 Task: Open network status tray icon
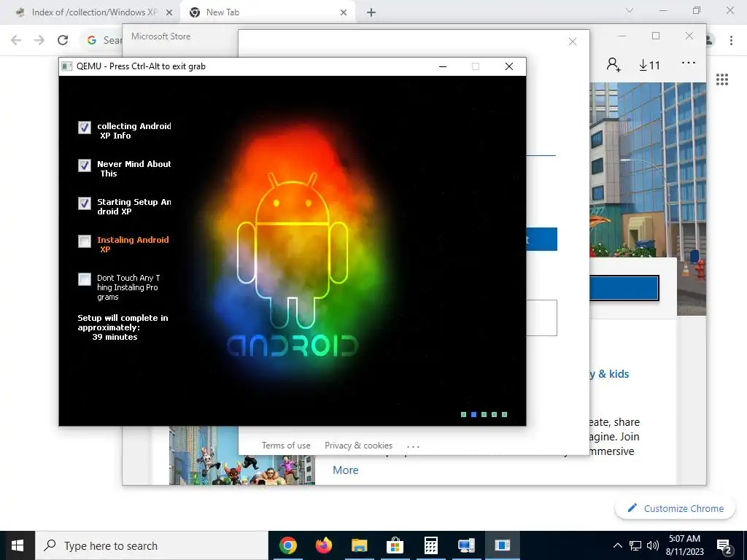(635, 545)
